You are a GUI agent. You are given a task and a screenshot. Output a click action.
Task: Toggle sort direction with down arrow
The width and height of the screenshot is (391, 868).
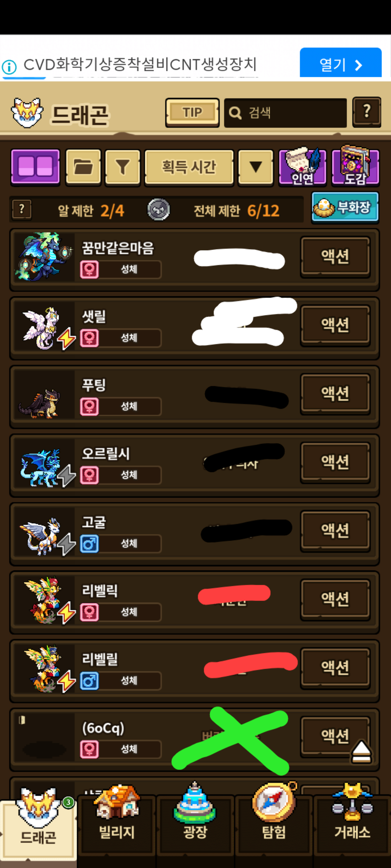(255, 167)
